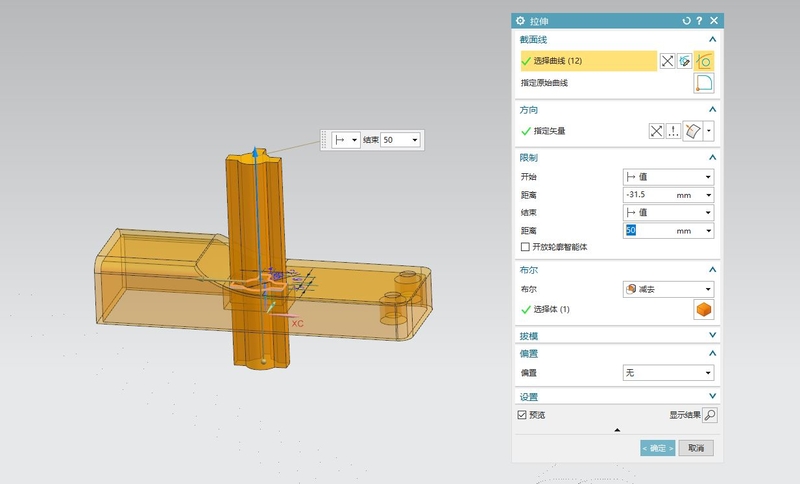Click the 确定 button
The height and width of the screenshot is (484, 800).
(x=657, y=448)
